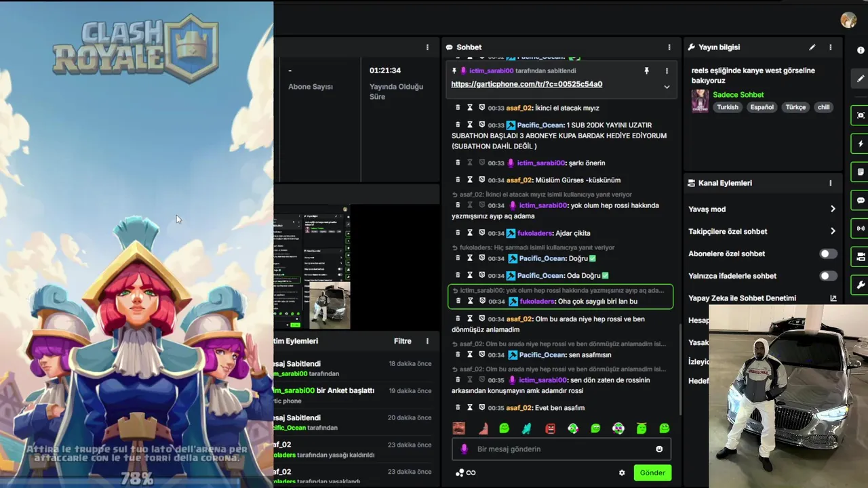Toggle the document notes sidebar icon
Image resolution: width=868 pixels, height=488 pixels.
pos(861,172)
